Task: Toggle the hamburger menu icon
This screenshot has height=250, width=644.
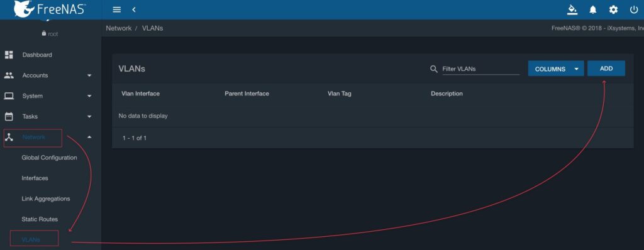Action: click(116, 9)
